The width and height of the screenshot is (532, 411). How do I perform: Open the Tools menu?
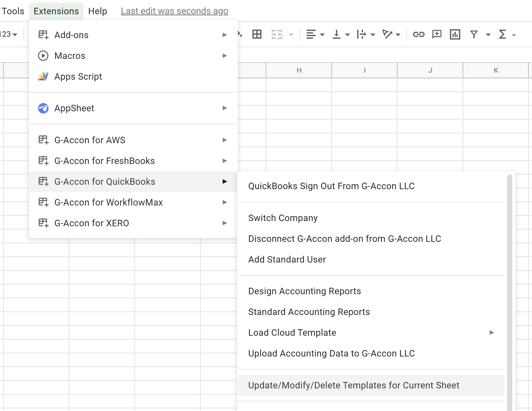point(13,11)
